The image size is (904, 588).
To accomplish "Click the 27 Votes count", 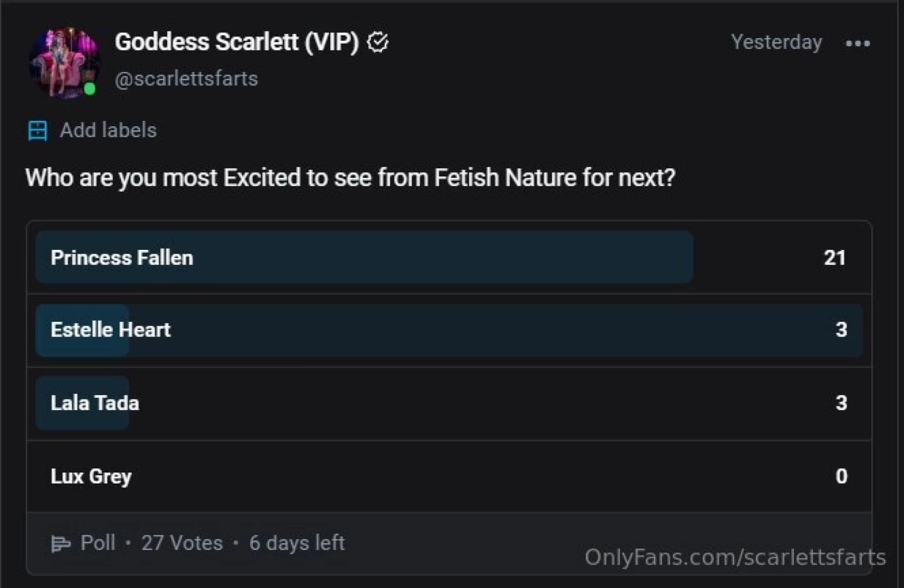I will 182,543.
